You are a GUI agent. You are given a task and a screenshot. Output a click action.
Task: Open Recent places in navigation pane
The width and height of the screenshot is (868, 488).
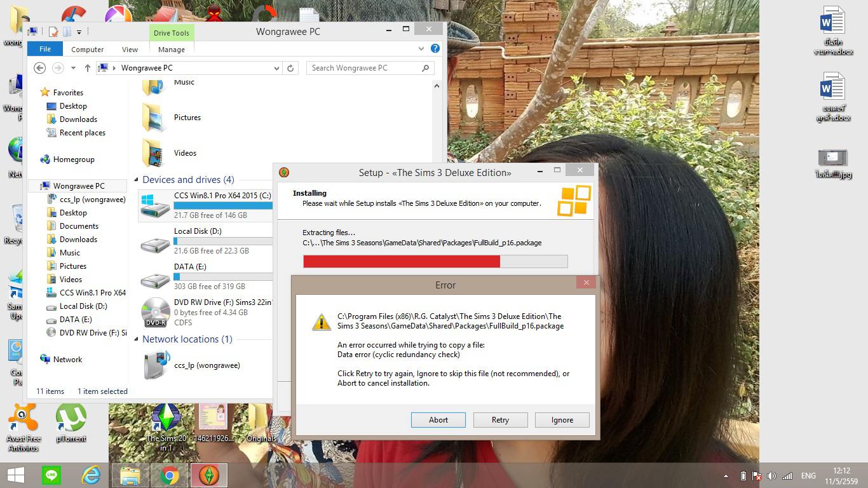[x=82, y=133]
